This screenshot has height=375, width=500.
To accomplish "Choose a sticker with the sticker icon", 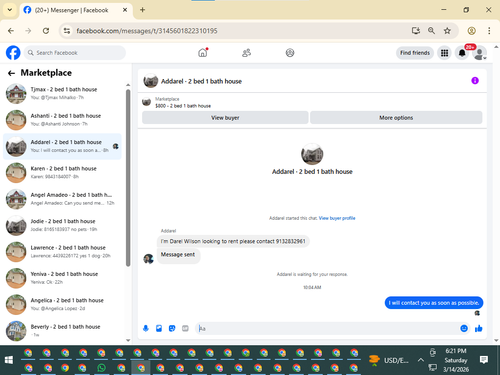I will click(x=172, y=328).
